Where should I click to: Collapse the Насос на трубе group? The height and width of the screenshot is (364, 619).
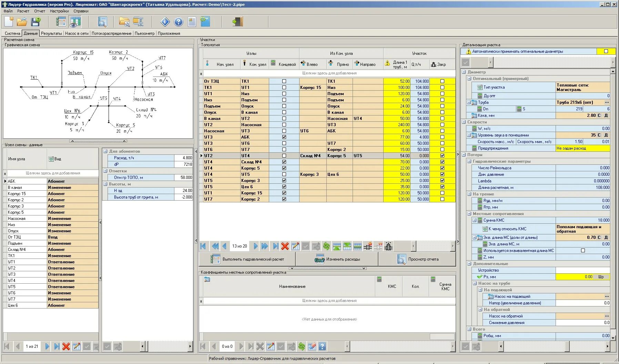tap(475, 283)
